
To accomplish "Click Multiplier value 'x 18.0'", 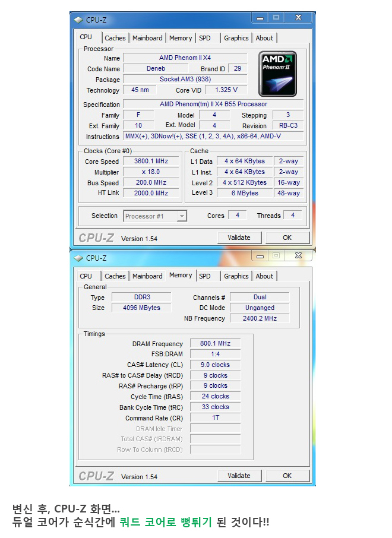I will (151, 172).
